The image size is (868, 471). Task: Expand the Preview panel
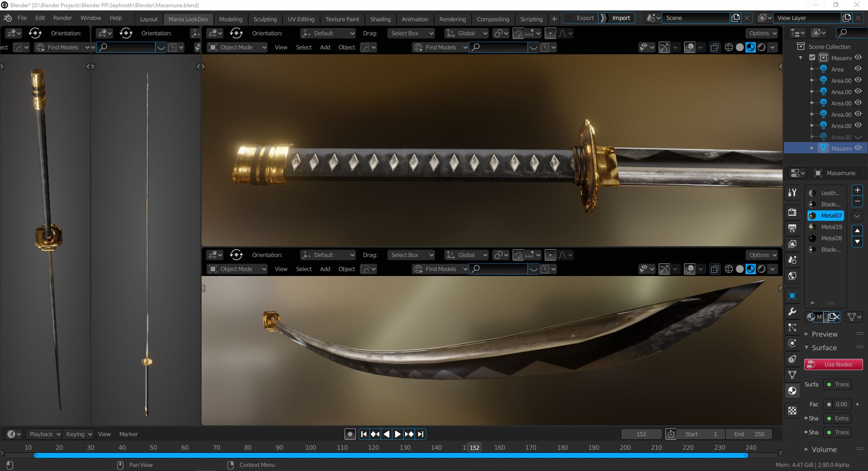(824, 334)
